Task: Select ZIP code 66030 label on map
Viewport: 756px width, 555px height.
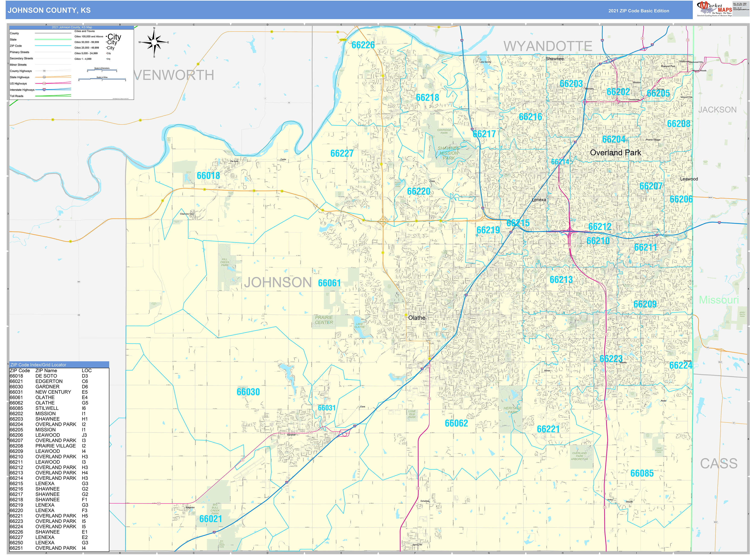Action: (x=248, y=392)
